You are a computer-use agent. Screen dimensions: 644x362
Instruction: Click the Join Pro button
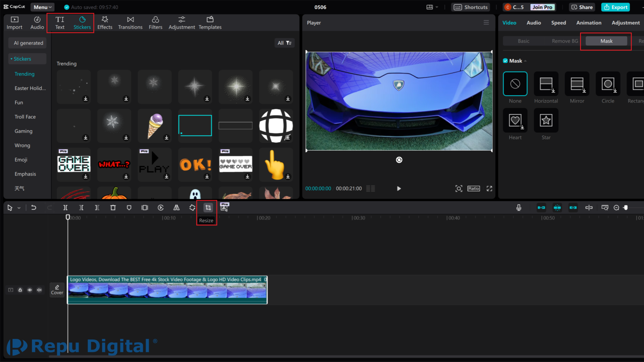[542, 7]
